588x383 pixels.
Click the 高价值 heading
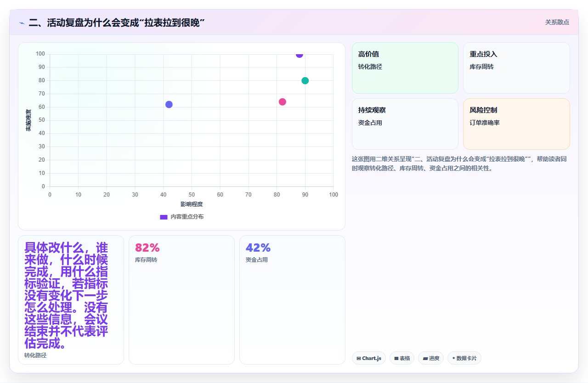click(369, 54)
